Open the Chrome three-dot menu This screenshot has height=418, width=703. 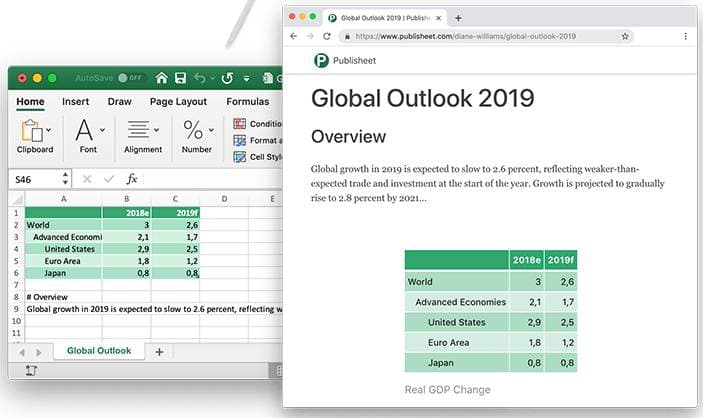[686, 36]
